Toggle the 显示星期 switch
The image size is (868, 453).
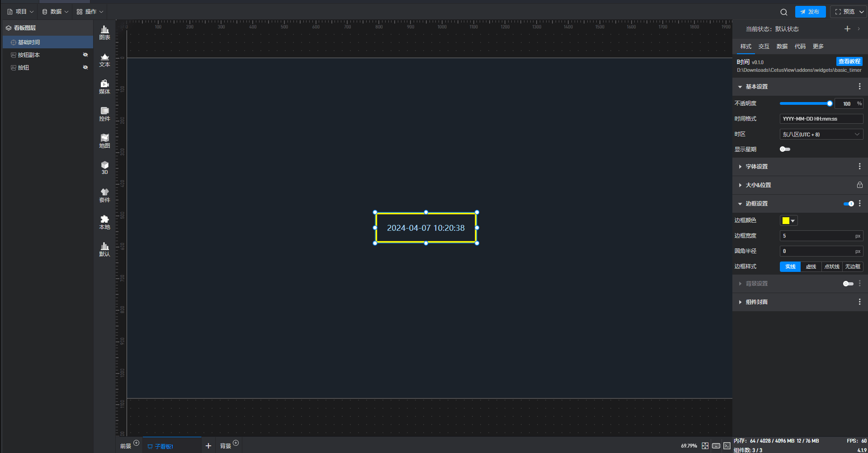(785, 149)
